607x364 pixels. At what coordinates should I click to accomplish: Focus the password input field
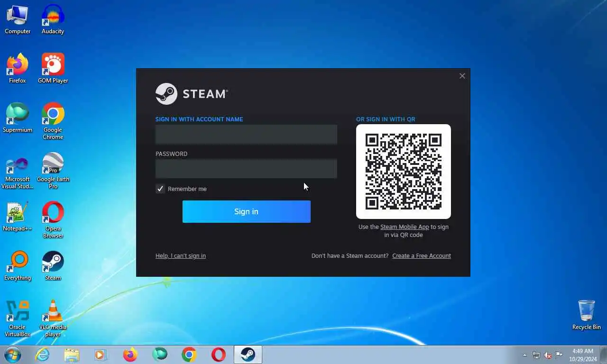pos(246,169)
